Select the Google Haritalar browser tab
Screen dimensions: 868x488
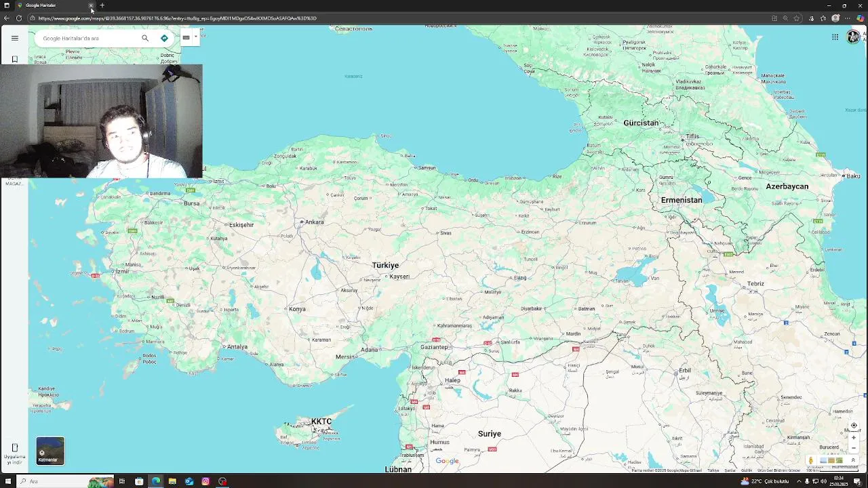pos(54,5)
